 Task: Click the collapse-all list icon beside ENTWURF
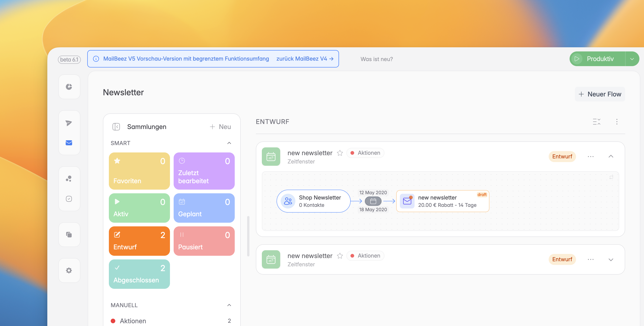tap(596, 122)
